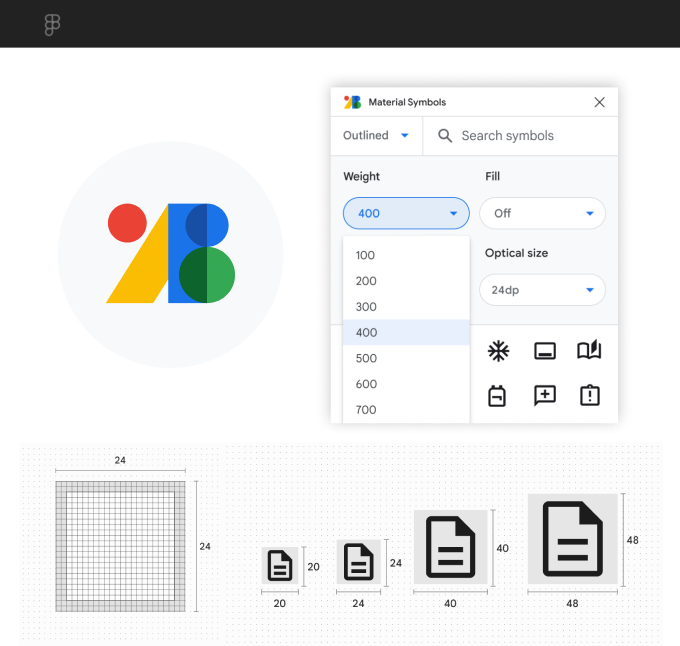Insert the snowflake symbol
Screen dimensions: 680x646
[498, 351]
